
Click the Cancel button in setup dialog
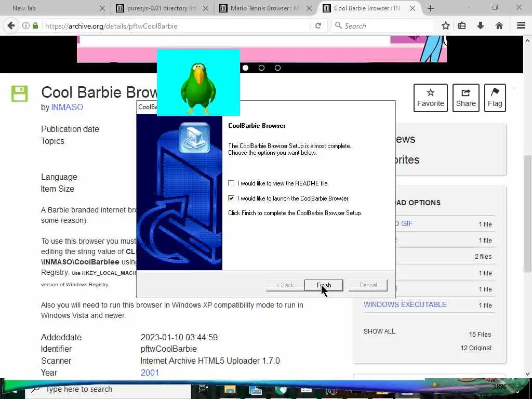(368, 285)
